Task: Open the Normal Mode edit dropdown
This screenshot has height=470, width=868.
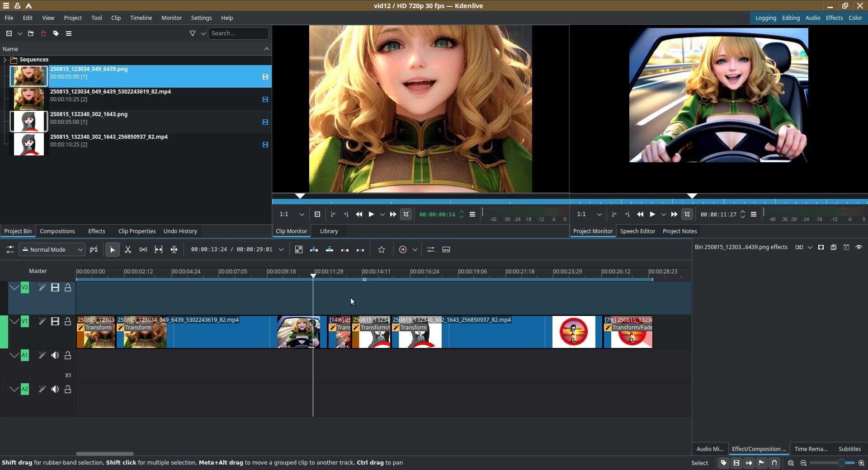Action: [x=52, y=249]
